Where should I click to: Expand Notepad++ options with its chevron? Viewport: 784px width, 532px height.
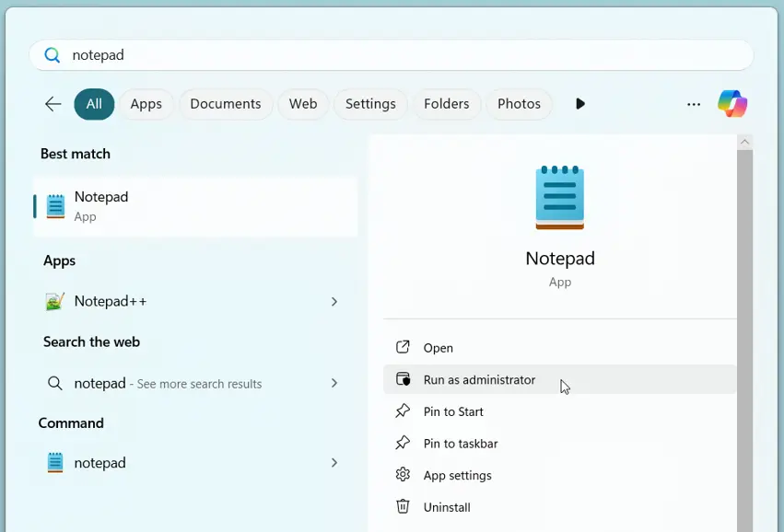(x=334, y=301)
